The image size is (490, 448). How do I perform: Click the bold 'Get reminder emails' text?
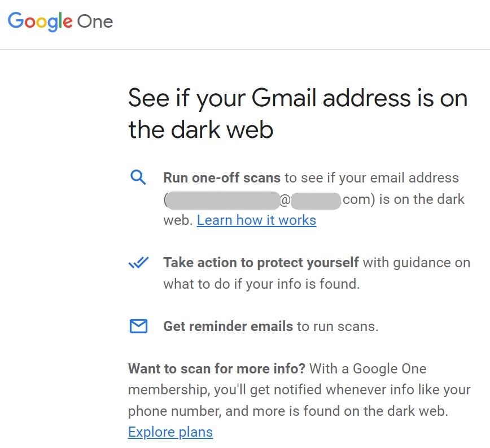(x=228, y=327)
